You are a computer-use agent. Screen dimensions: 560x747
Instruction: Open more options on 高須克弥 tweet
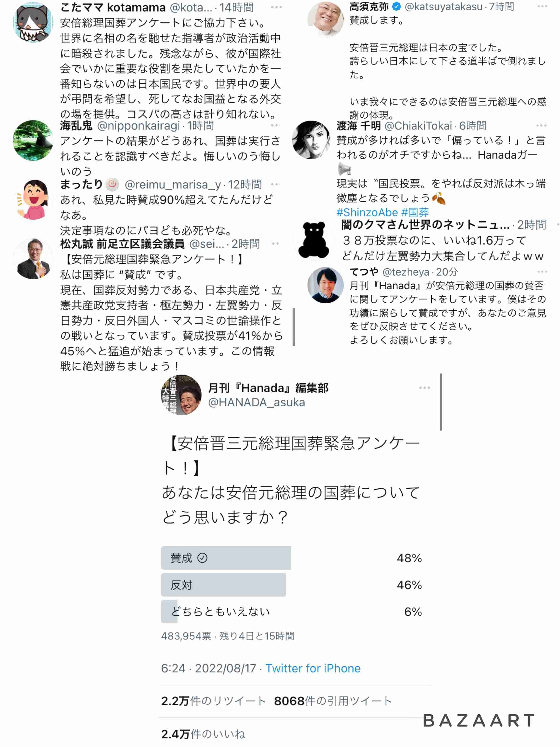[542, 6]
